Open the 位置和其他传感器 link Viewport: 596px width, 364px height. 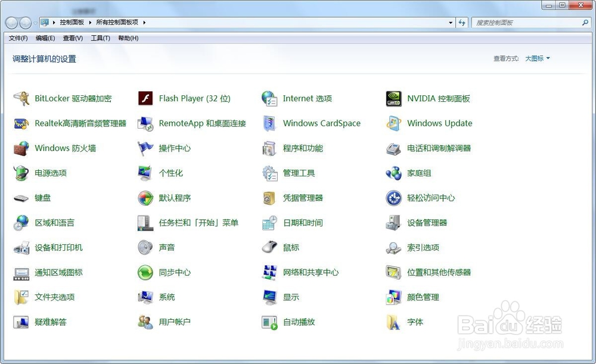[439, 272]
